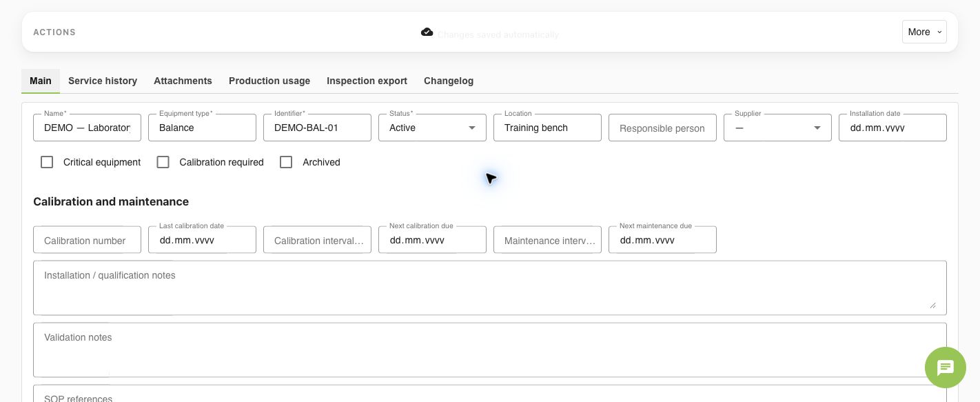Go to the Production usage tab
Screen dimensions: 980x402
click(269, 81)
